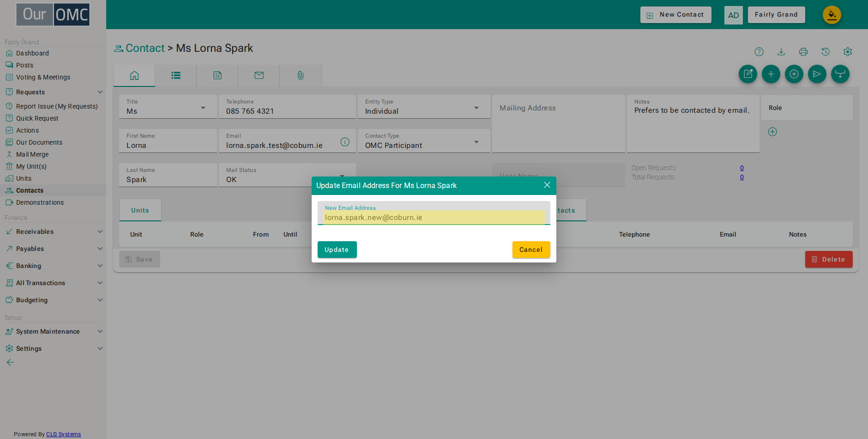
Task: Follow the CLG Systems link
Action: [x=63, y=434]
